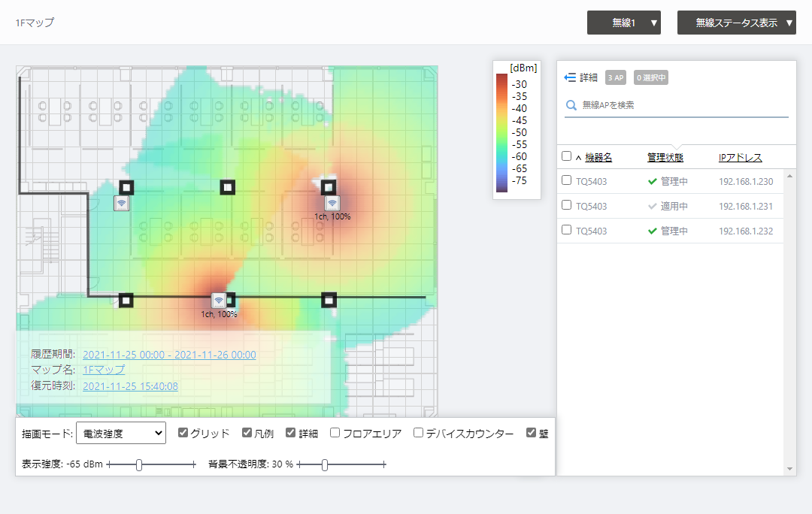Click the green check status icon for 192.168.1.230
This screenshot has height=514, width=812.
coord(652,181)
